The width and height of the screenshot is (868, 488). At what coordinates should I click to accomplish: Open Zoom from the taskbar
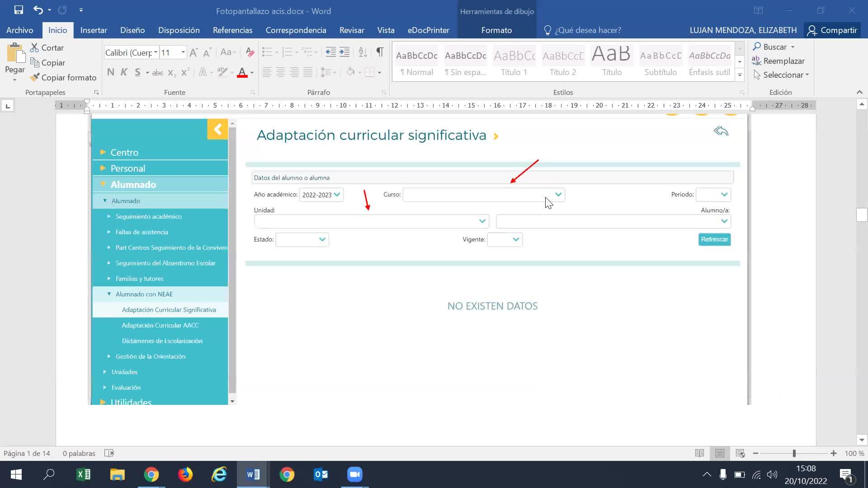point(355,474)
